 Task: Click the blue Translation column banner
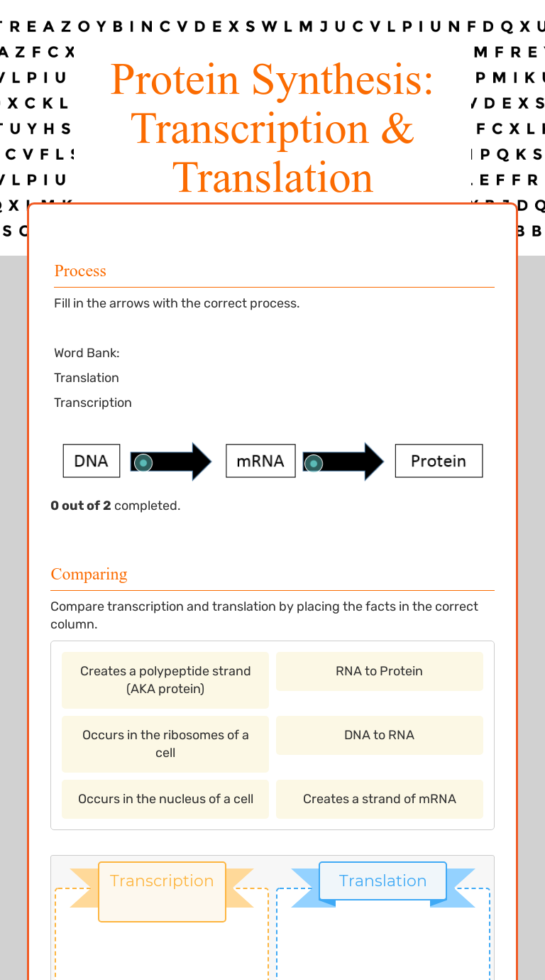tap(382, 881)
